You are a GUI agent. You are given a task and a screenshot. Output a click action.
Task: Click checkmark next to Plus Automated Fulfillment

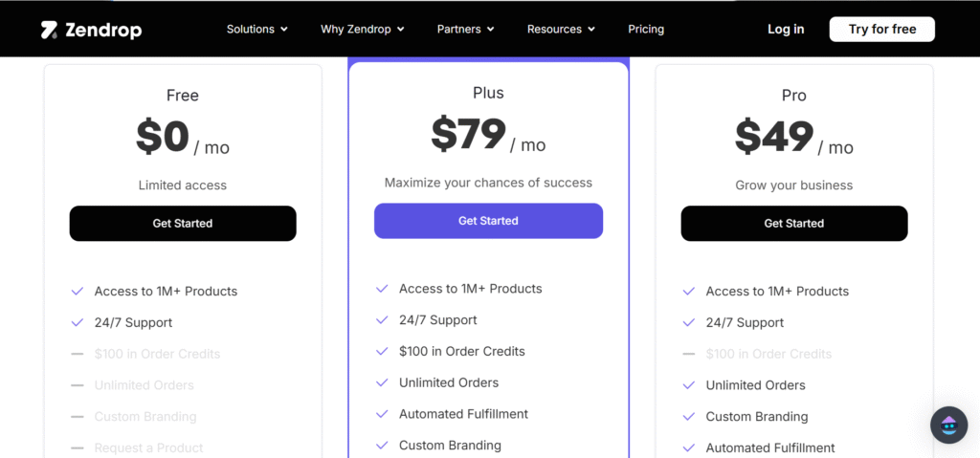click(382, 414)
